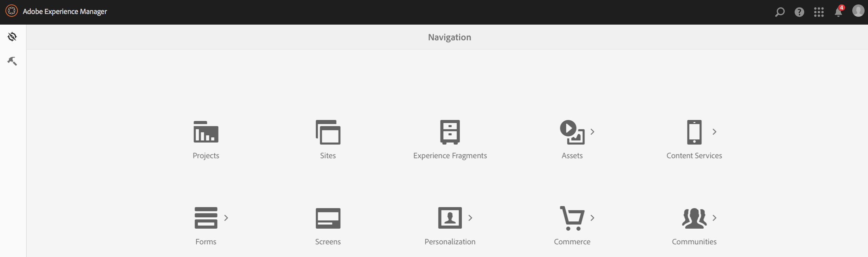Open the search magnifier in header
This screenshot has height=257, width=868.
click(780, 12)
